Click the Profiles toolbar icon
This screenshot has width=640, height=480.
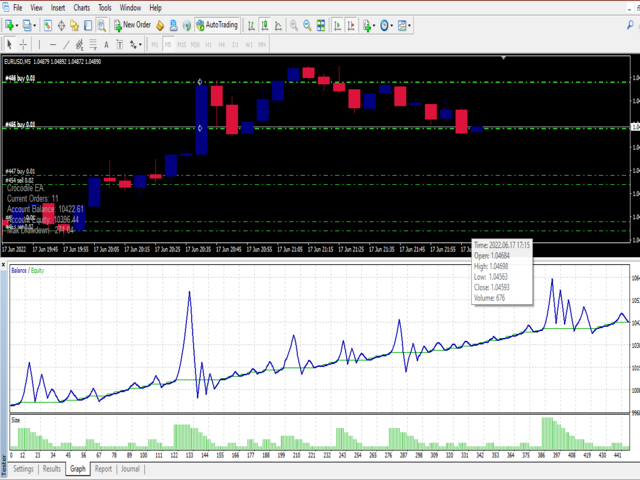click(27, 26)
